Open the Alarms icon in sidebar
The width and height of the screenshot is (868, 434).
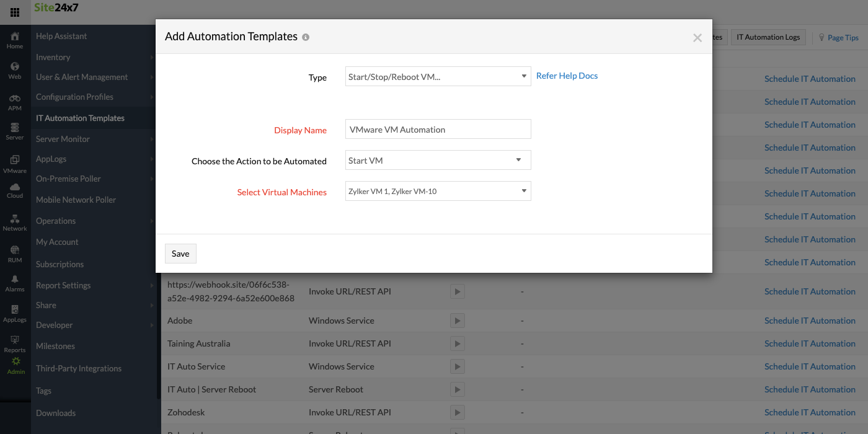tap(14, 281)
